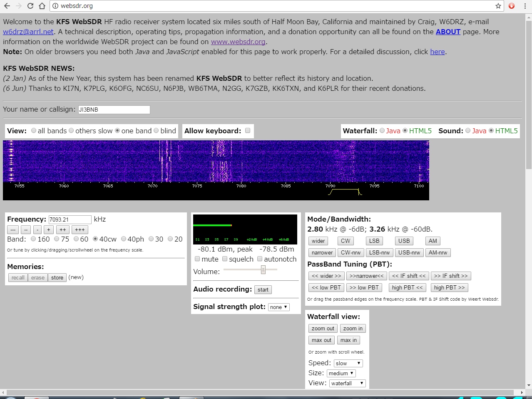
Task: Select the 40ph band radio button
Action: pyautogui.click(x=124, y=239)
